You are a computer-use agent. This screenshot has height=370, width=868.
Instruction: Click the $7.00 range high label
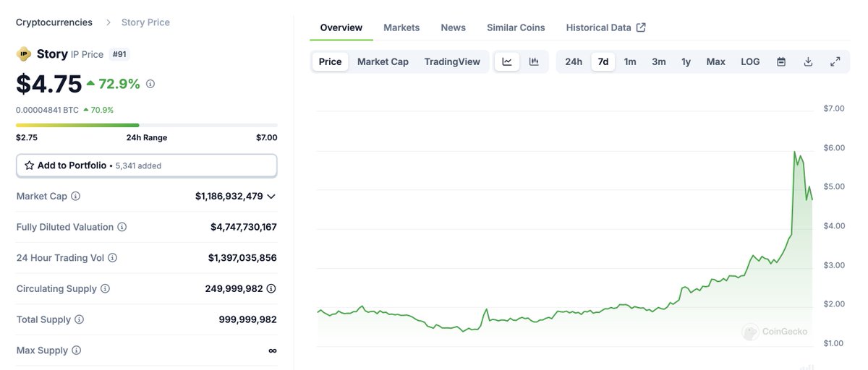[x=266, y=137]
